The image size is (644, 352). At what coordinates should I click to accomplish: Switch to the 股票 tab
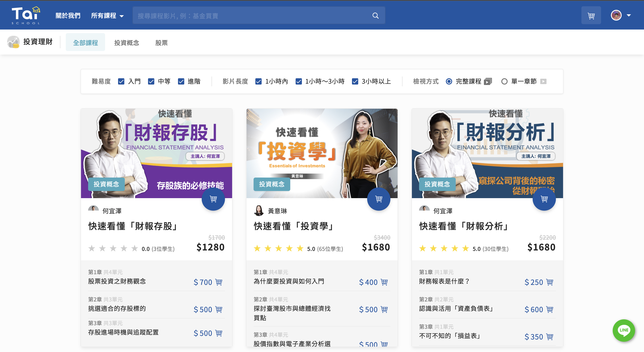tap(161, 43)
